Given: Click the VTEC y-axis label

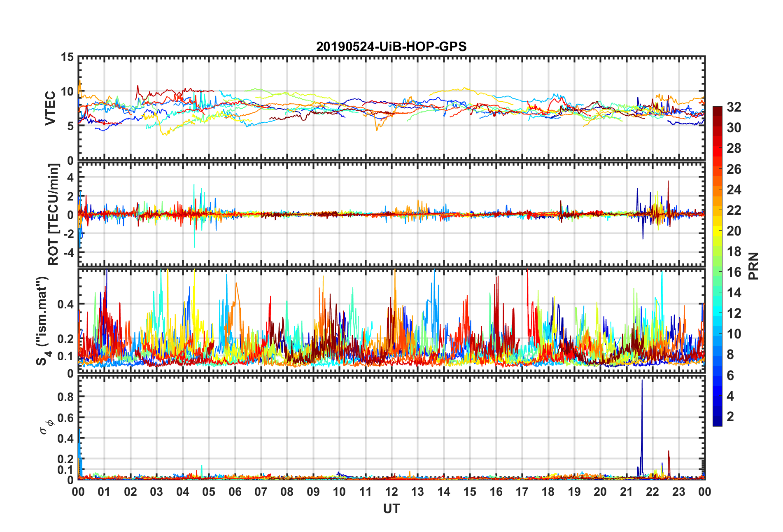Looking at the screenshot, I should [50, 108].
